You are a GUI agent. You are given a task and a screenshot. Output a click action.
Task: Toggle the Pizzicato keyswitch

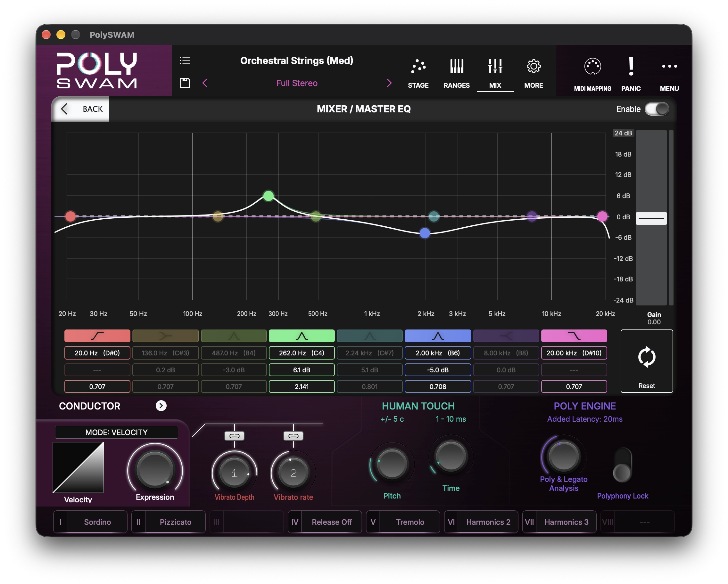(x=169, y=522)
